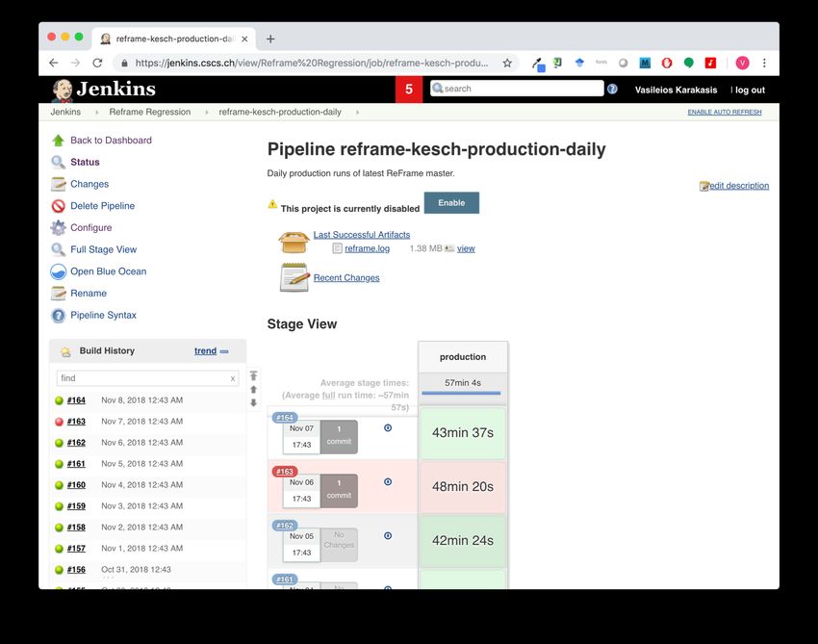This screenshot has width=818, height=644.
Task: Click the #163 badge in Stage View
Action: (285, 472)
